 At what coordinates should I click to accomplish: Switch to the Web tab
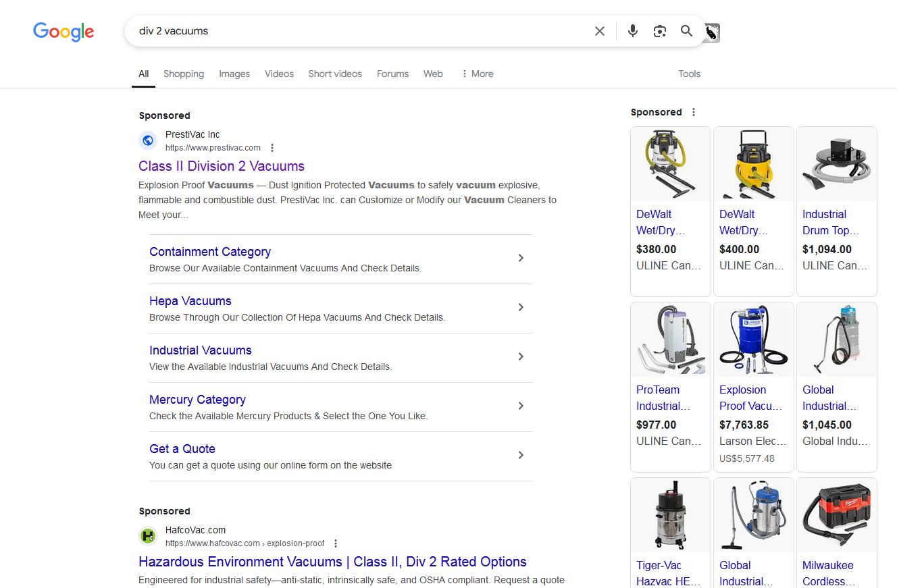coord(433,74)
